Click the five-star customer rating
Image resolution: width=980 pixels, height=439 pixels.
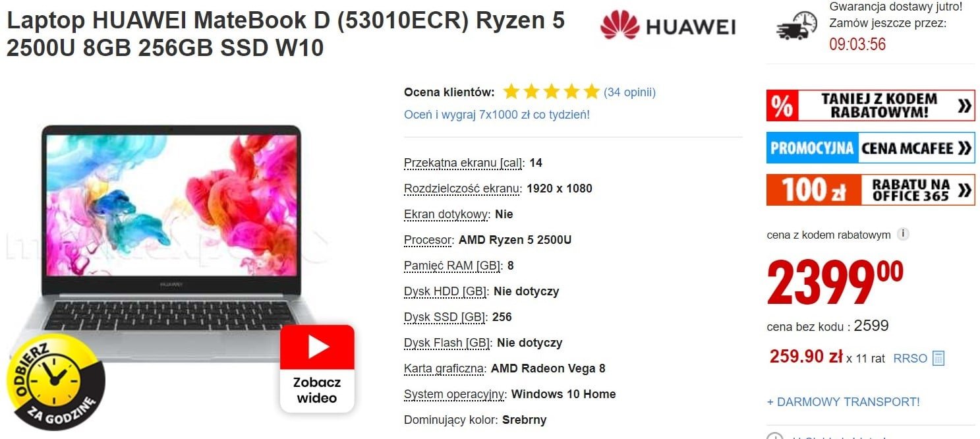pos(551,92)
